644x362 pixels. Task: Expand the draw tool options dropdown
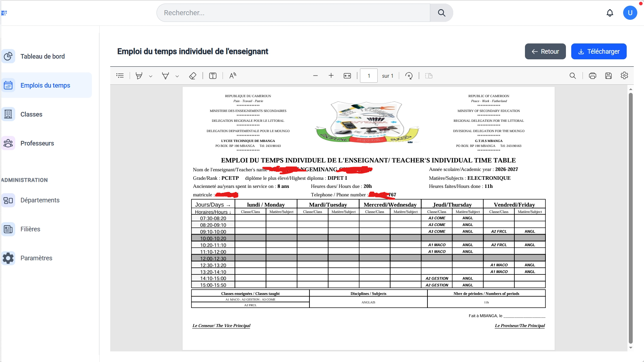(x=177, y=76)
